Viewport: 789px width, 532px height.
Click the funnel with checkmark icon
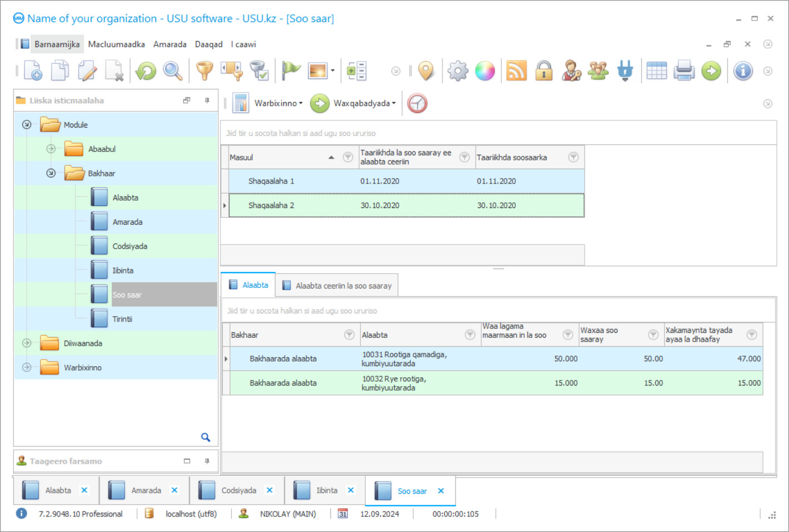pyautogui.click(x=259, y=71)
